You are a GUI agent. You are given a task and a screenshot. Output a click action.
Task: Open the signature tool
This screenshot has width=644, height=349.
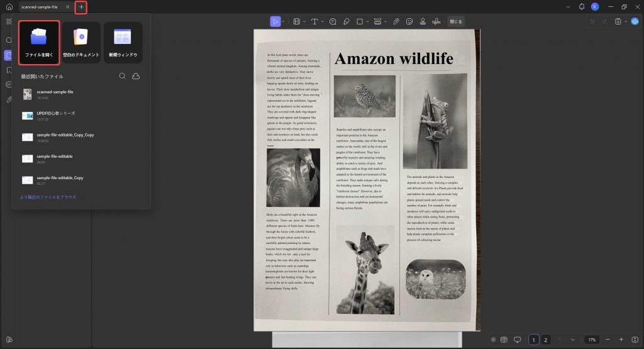pos(436,22)
